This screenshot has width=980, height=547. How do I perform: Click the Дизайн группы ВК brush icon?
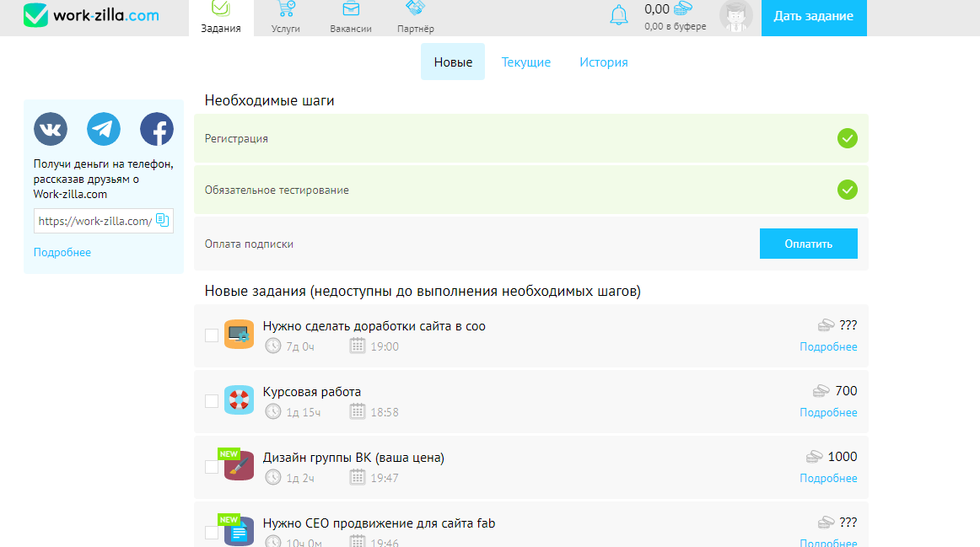point(239,465)
